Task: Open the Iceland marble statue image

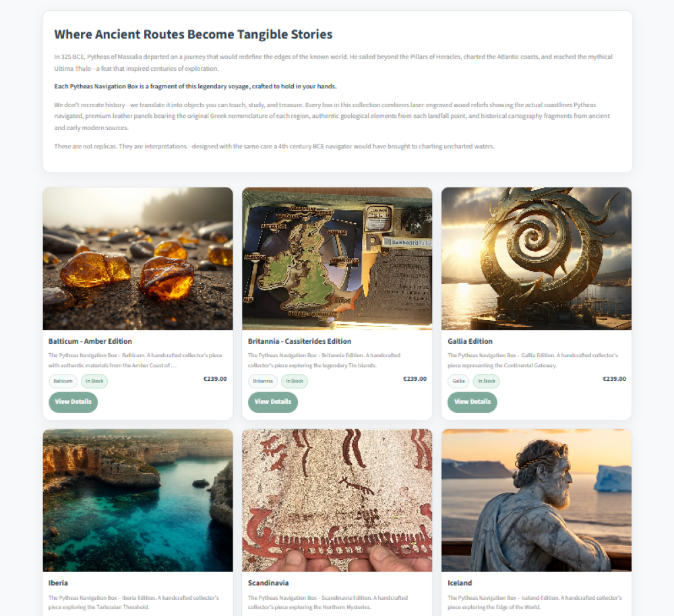Action: tap(537, 500)
